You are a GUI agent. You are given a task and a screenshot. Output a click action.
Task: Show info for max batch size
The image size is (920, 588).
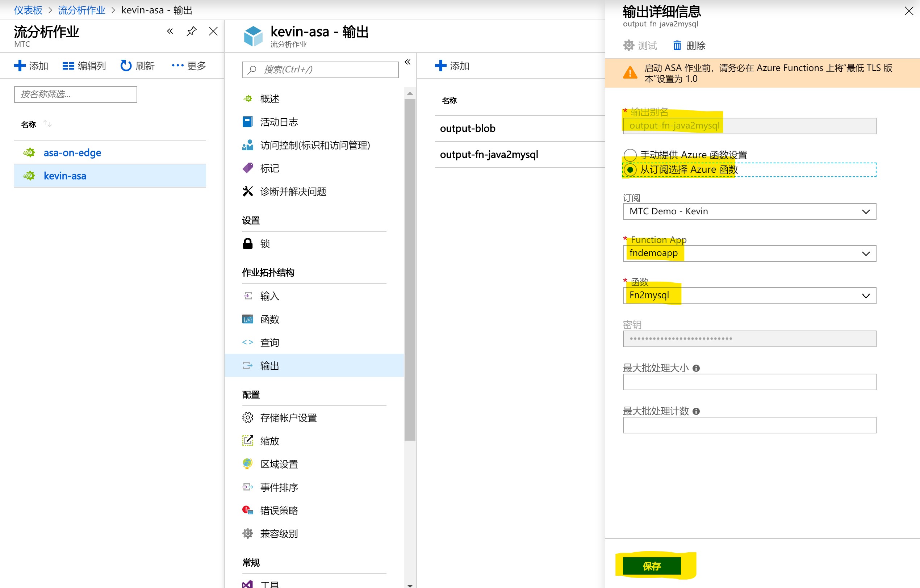click(x=696, y=368)
